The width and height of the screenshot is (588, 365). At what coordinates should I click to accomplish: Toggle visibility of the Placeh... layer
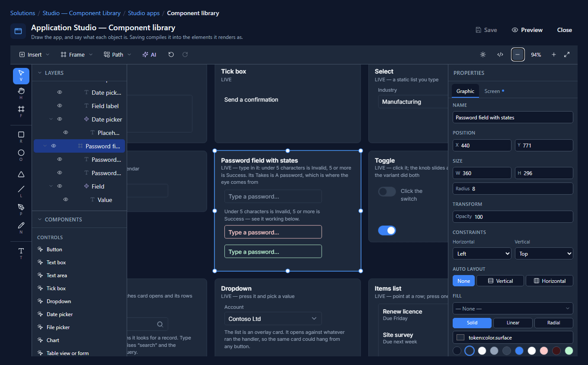(66, 133)
